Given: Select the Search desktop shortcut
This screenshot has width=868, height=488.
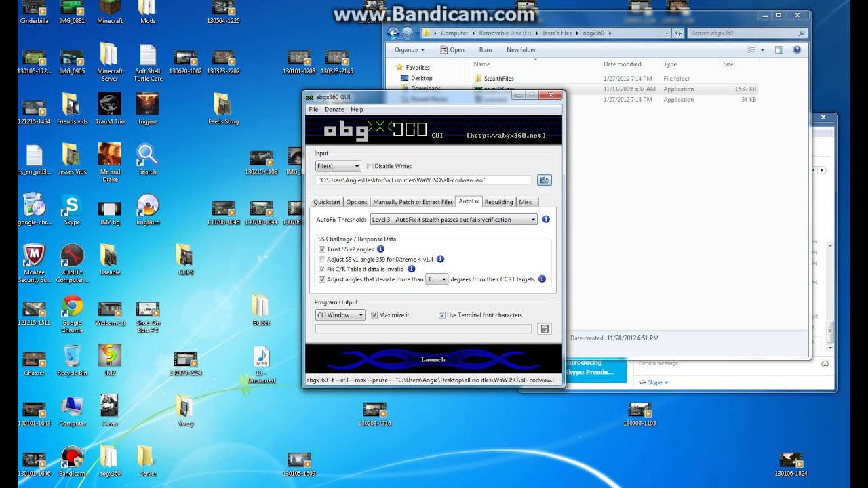Looking at the screenshot, I should pos(147,159).
